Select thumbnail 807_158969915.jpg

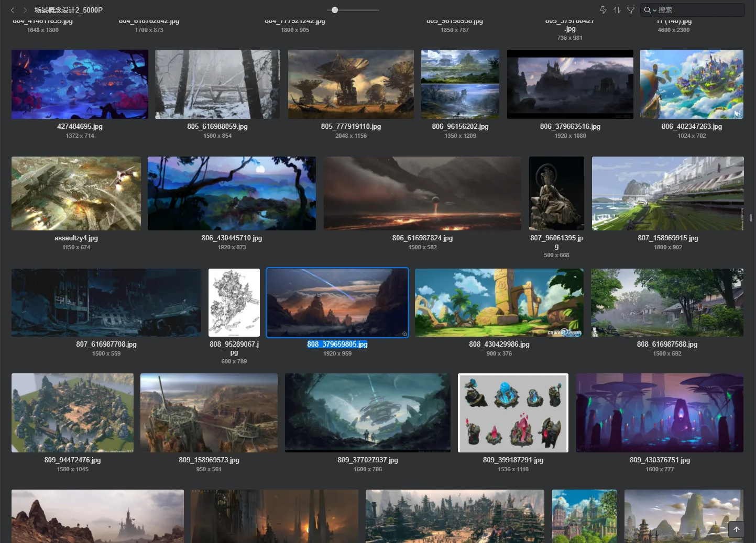pos(668,193)
